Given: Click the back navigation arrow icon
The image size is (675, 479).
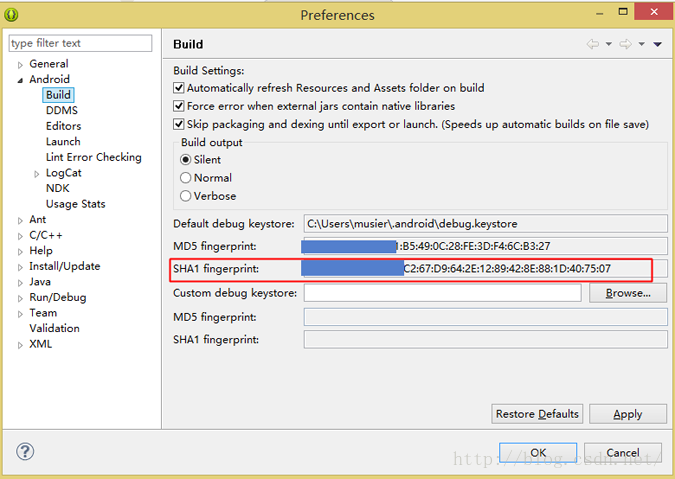Looking at the screenshot, I should tap(593, 44).
